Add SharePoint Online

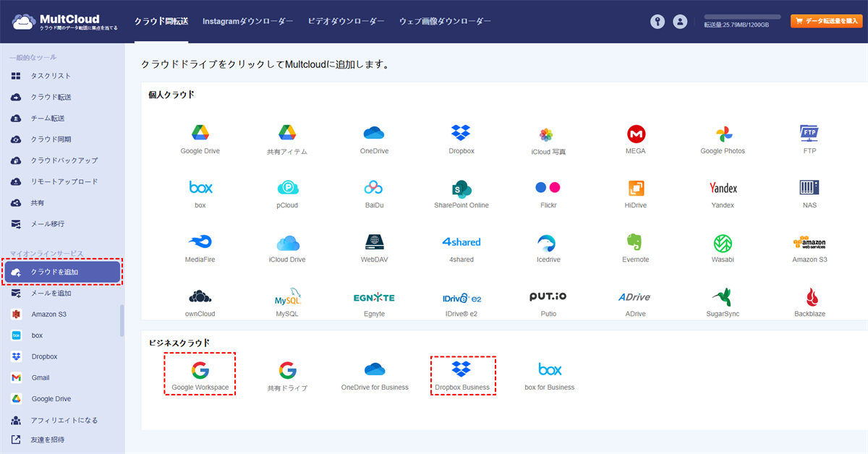[x=461, y=189]
